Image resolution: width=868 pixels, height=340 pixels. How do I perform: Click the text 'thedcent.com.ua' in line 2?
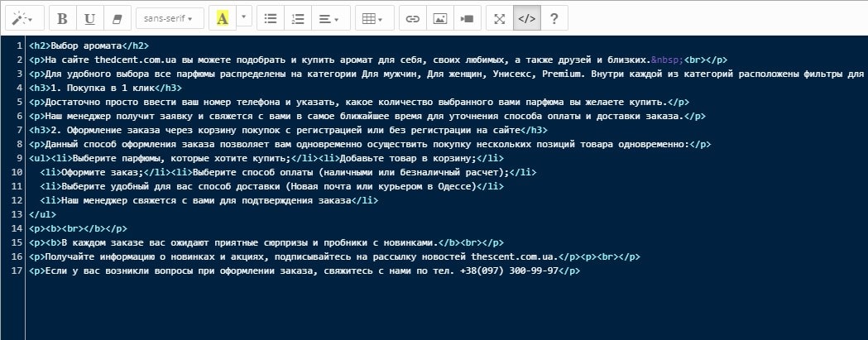click(x=135, y=60)
